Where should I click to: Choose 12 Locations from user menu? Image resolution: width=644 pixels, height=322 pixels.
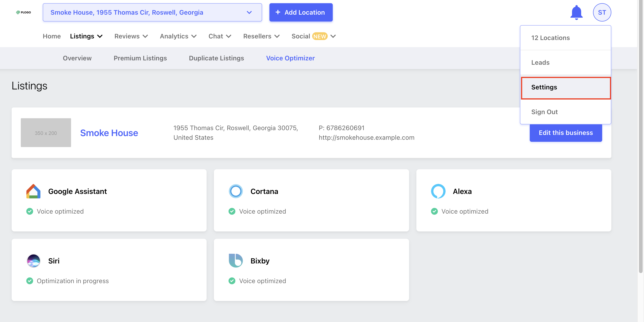(566, 38)
